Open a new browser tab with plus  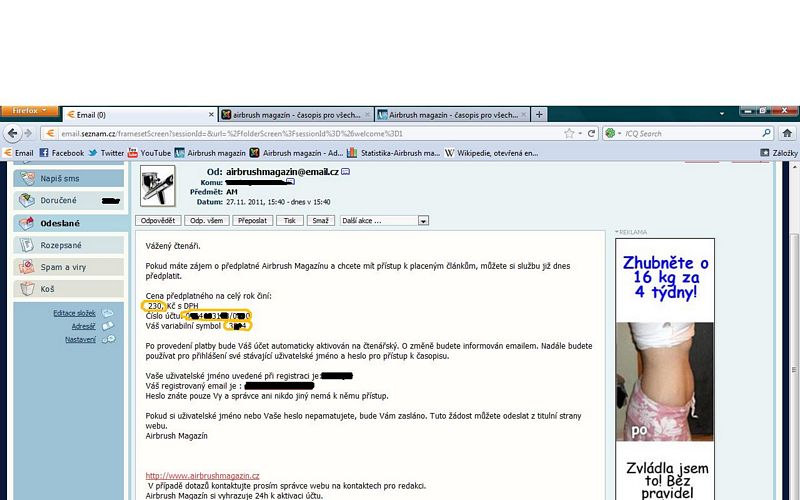click(540, 115)
